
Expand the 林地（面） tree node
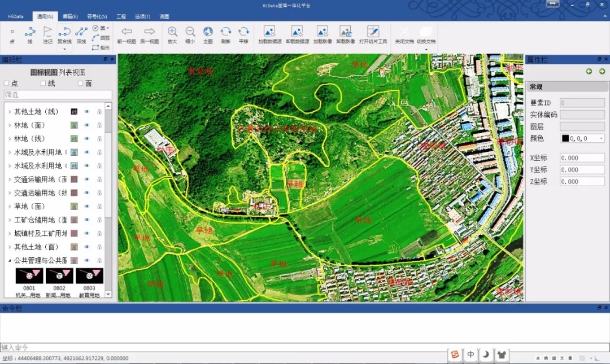point(10,125)
